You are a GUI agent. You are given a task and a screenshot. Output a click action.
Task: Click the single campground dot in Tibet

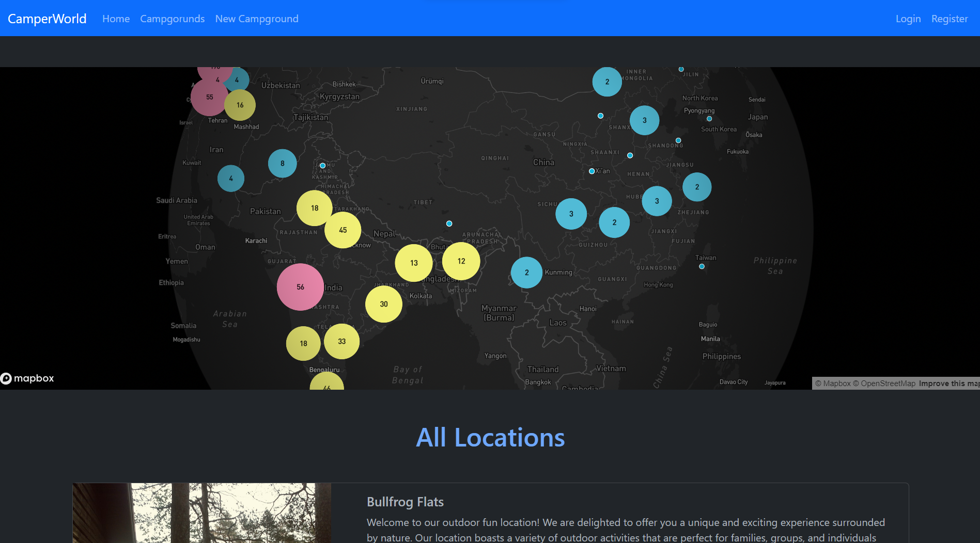(449, 223)
